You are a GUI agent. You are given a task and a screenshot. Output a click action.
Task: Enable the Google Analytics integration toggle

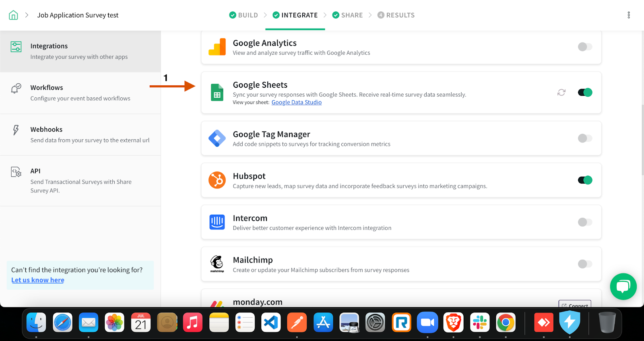pyautogui.click(x=585, y=47)
